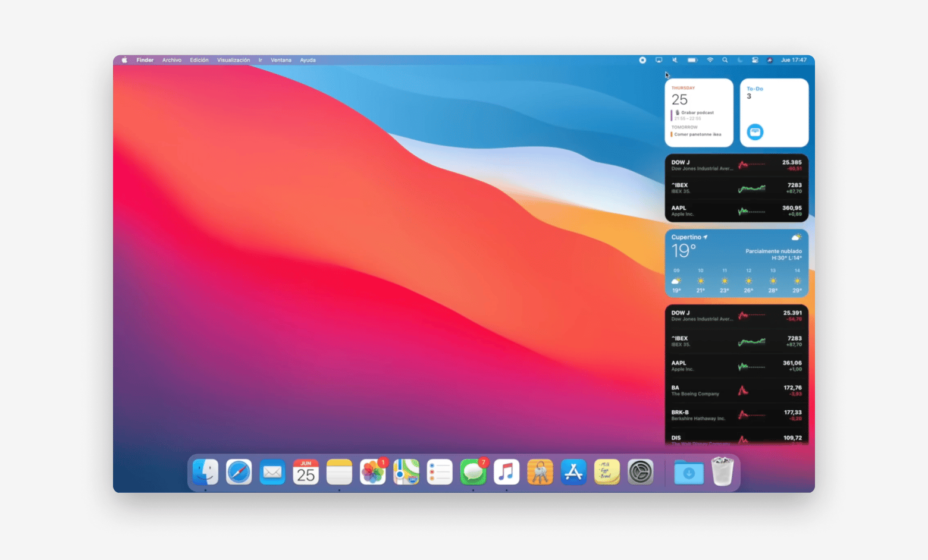The height and width of the screenshot is (560, 928).
Task: Toggle Do Not Disturb moon icon
Action: 740,60
